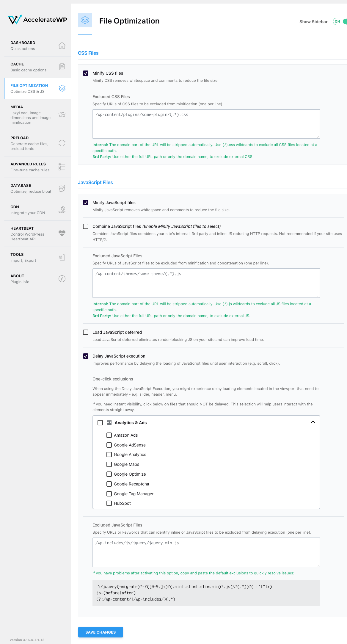Check Google Analytics exclusion
The image size is (347, 644).
coord(109,455)
